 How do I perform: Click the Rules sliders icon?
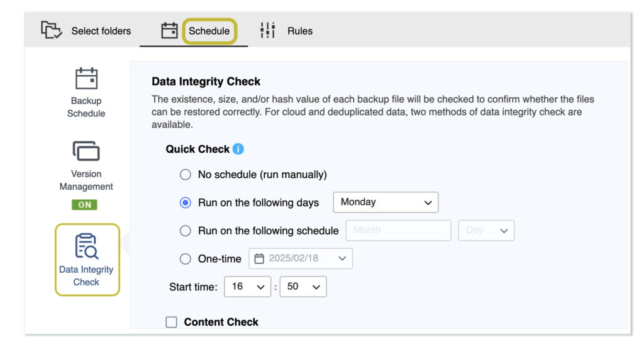click(x=268, y=30)
